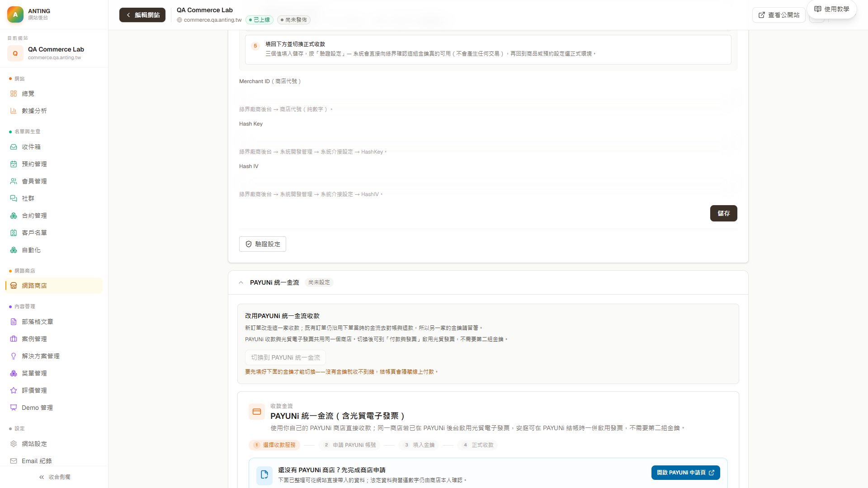868x488 pixels.
Task: Click 切換到 PAYUNi 統一金流 button
Action: [285, 357]
